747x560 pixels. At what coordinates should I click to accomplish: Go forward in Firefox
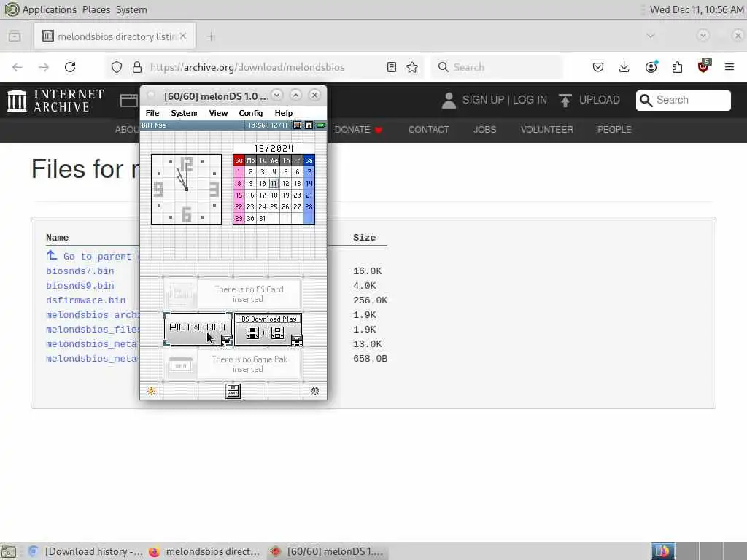click(x=44, y=67)
